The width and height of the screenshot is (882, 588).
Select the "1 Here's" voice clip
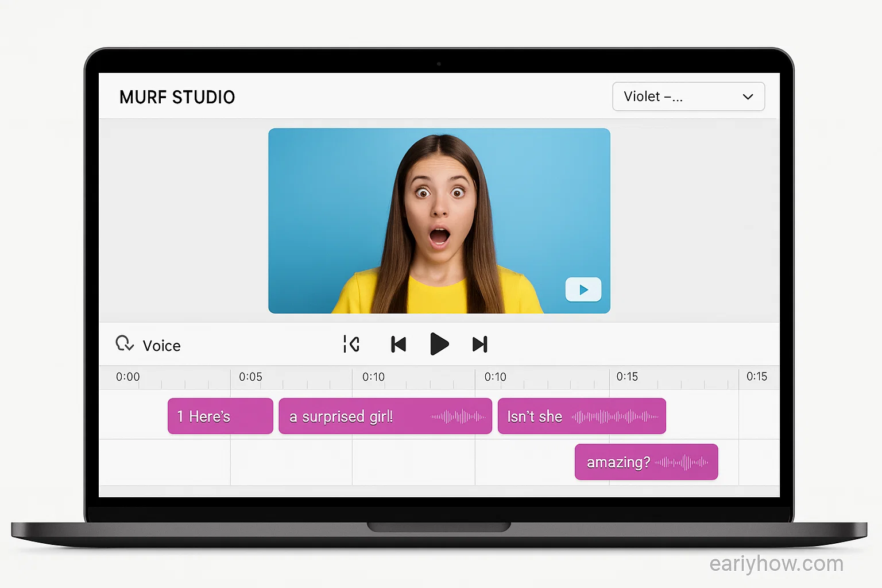pos(220,416)
